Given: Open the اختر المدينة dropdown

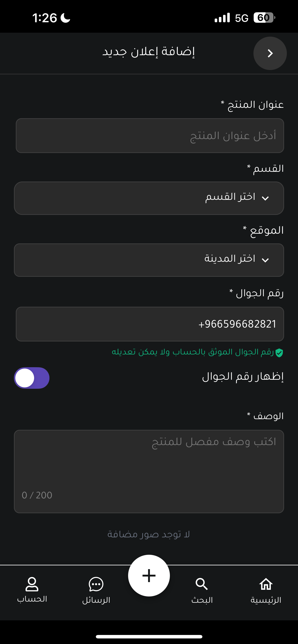Looking at the screenshot, I should pos(149,260).
